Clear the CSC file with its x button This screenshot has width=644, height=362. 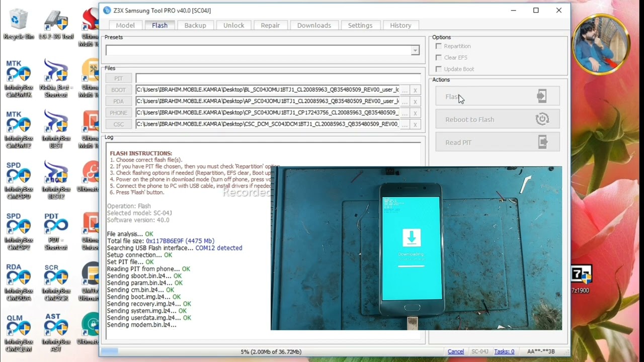pos(415,125)
